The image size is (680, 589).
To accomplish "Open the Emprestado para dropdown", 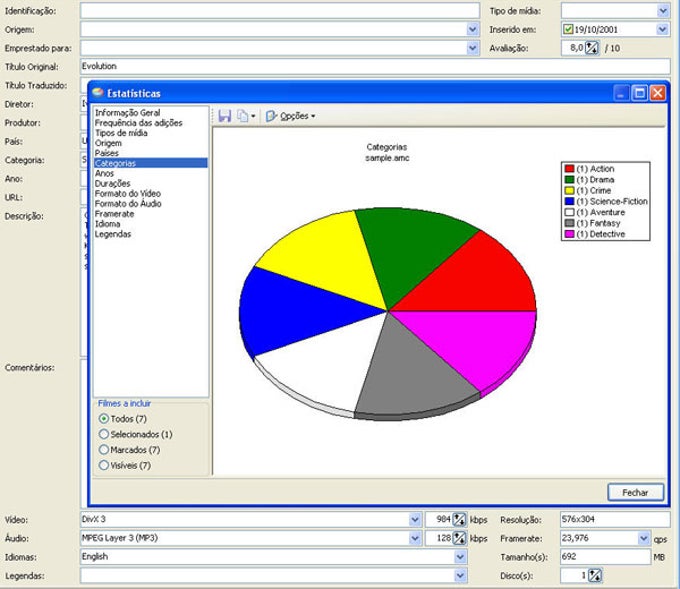I will (473, 48).
